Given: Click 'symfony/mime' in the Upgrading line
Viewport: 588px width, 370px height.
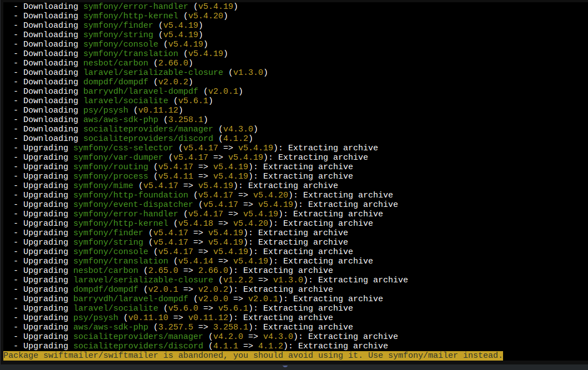Looking at the screenshot, I should (103, 185).
